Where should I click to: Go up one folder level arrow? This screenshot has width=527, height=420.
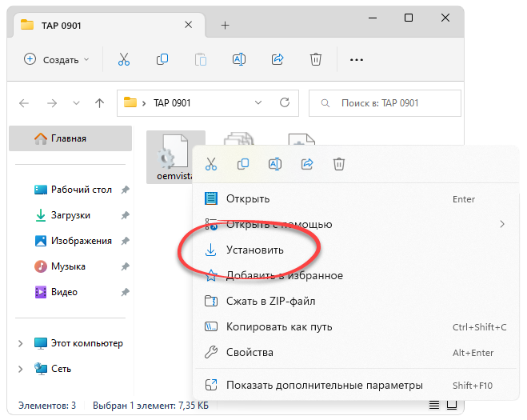tap(99, 103)
